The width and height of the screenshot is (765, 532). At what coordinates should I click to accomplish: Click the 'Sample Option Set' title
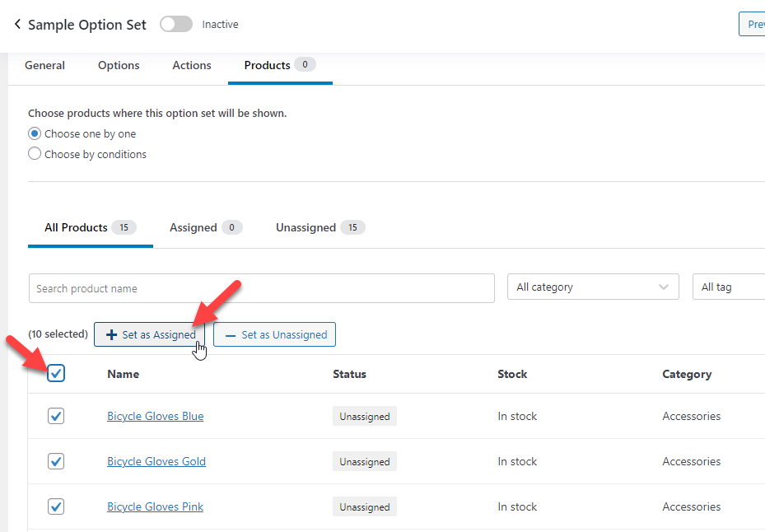tap(86, 25)
